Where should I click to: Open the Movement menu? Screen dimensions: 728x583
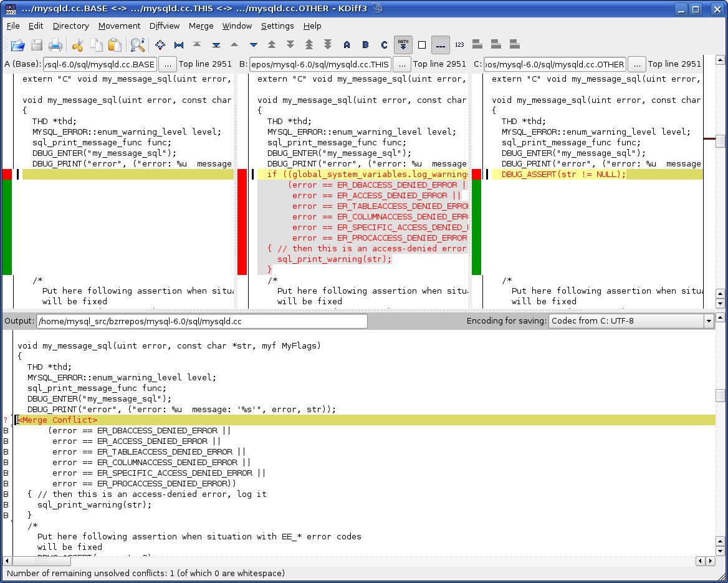[x=119, y=26]
